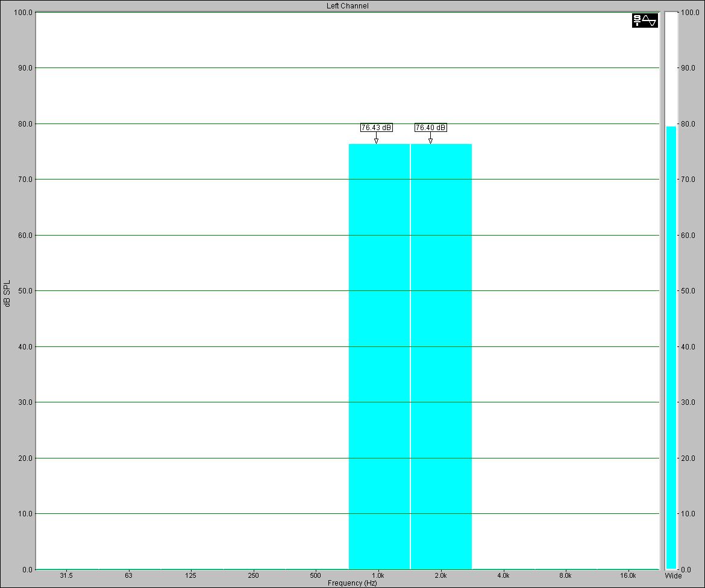Click the 31.5 frequency axis label
Screen dimensions: 705x588
[66, 575]
